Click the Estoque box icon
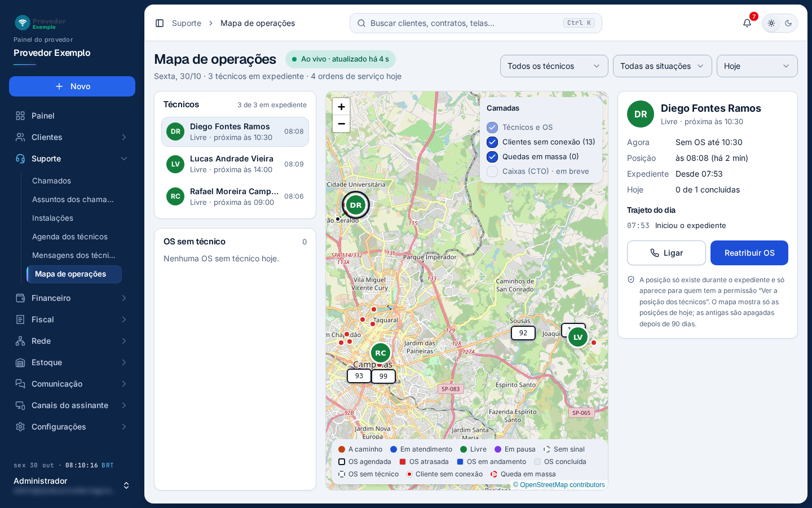The width and height of the screenshot is (812, 508). pyautogui.click(x=20, y=362)
